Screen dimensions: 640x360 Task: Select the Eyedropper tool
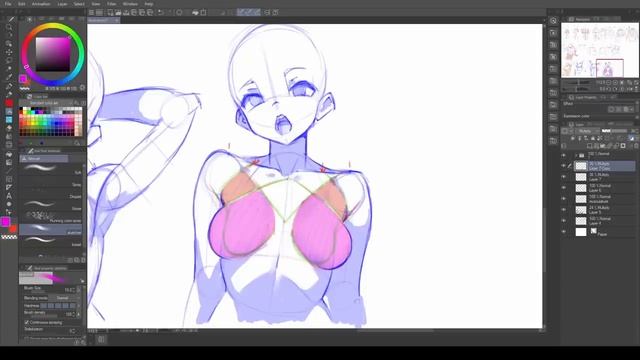(9, 77)
